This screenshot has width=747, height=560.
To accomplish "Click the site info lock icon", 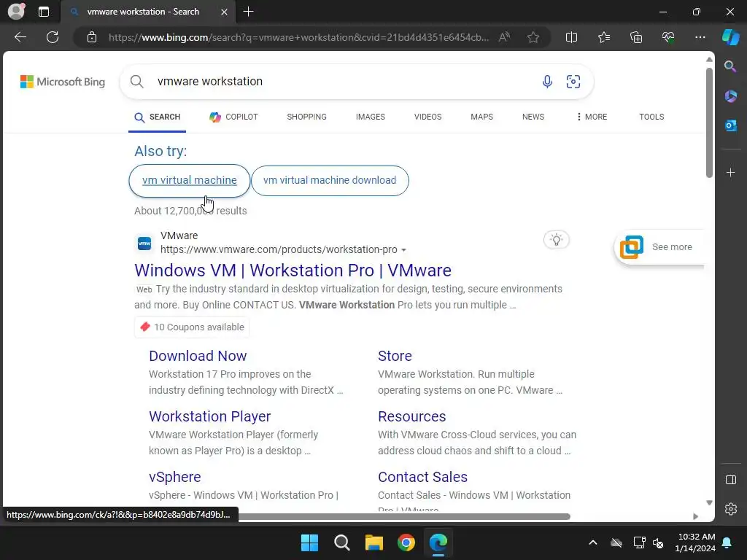I will [92, 37].
